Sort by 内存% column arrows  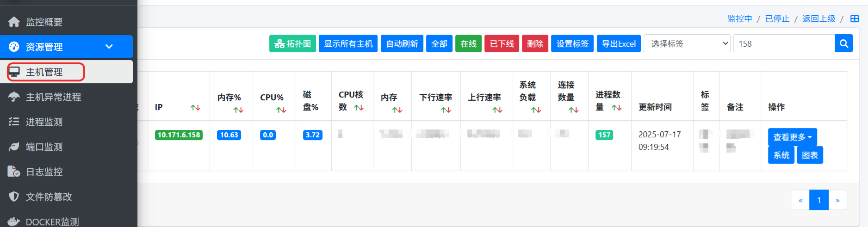point(238,110)
